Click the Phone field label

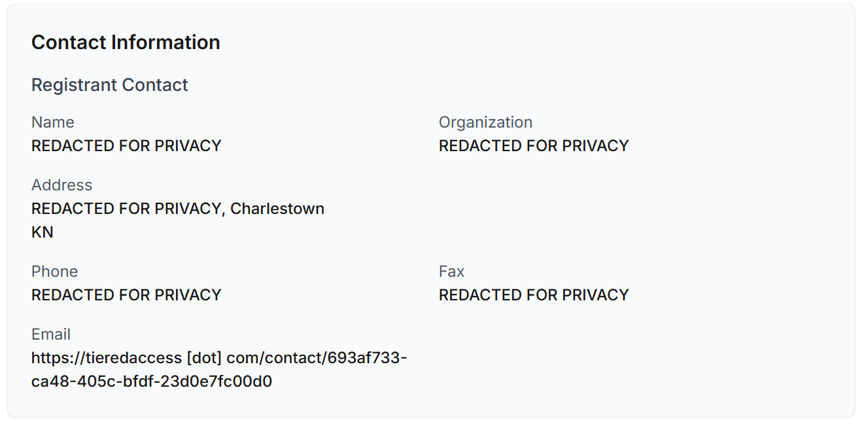point(54,272)
